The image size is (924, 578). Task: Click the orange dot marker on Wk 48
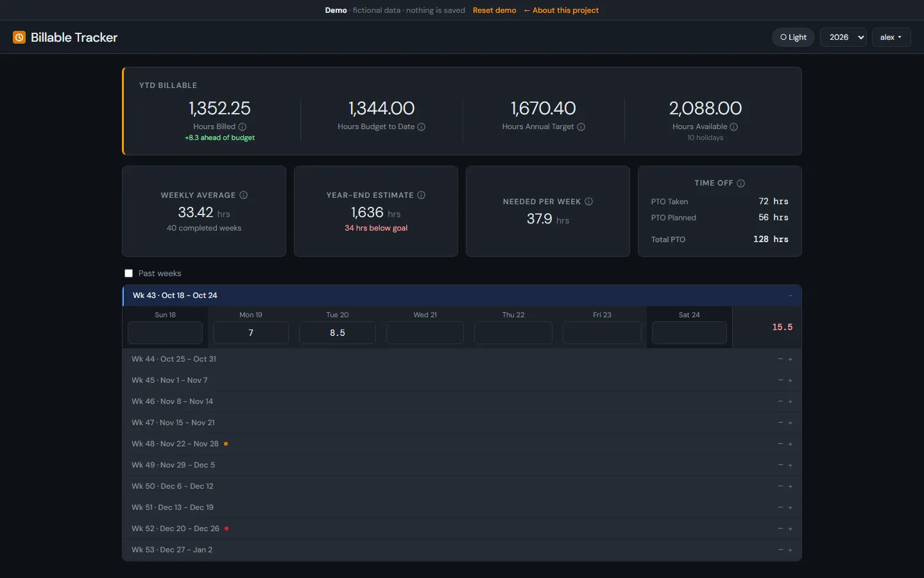coord(226,444)
